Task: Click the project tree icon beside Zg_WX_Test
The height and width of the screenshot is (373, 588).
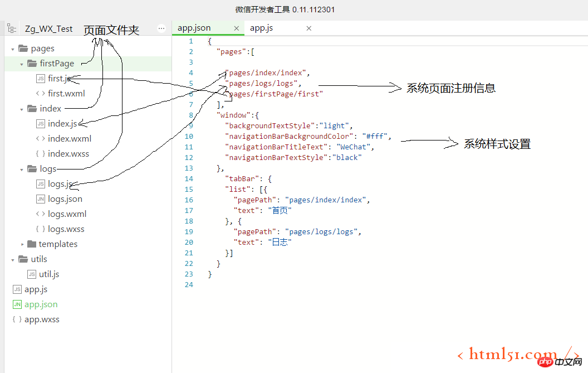Action: (12, 28)
